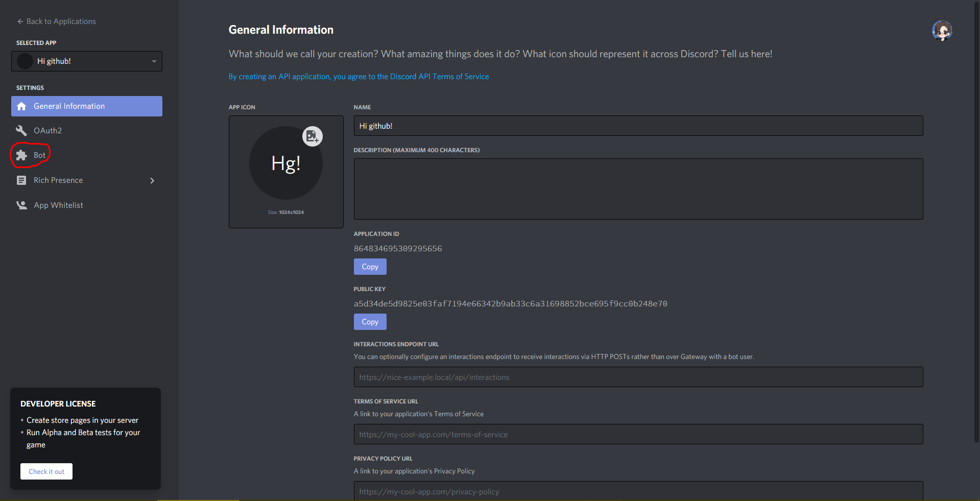Open the Discord API Terms of Service link

358,77
